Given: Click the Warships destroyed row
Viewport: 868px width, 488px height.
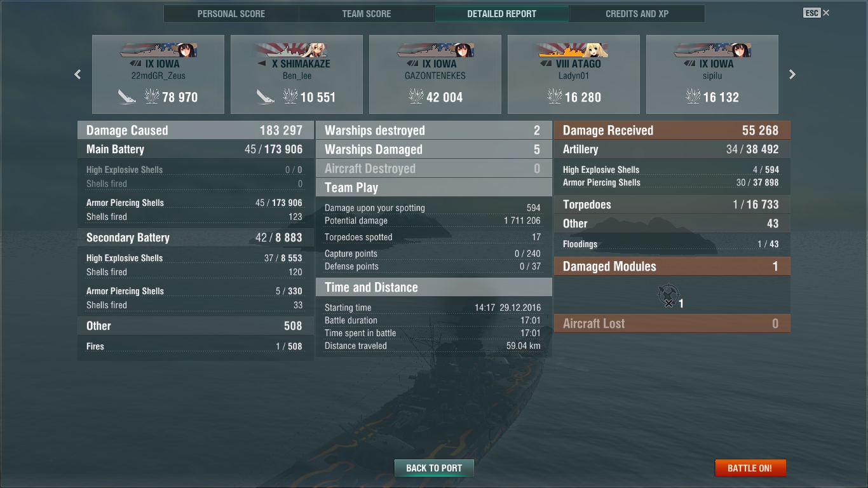Looking at the screenshot, I should click(x=434, y=130).
